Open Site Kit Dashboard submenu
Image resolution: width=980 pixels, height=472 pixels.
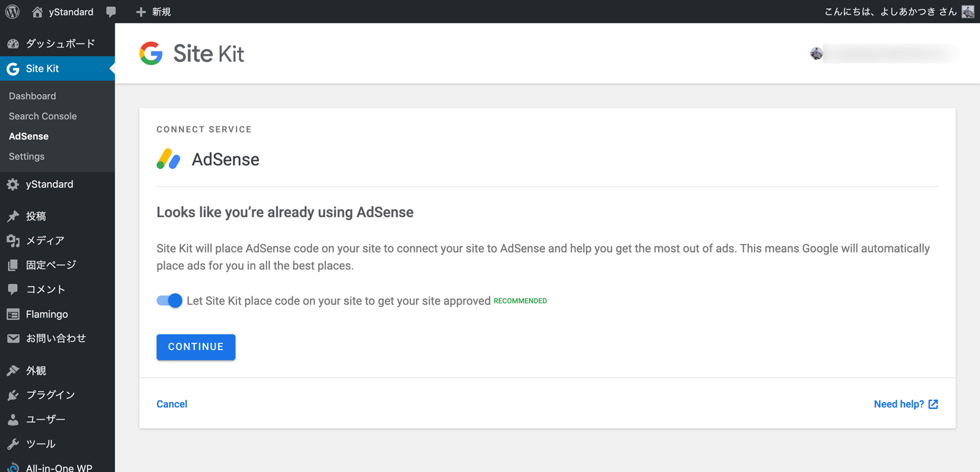32,96
